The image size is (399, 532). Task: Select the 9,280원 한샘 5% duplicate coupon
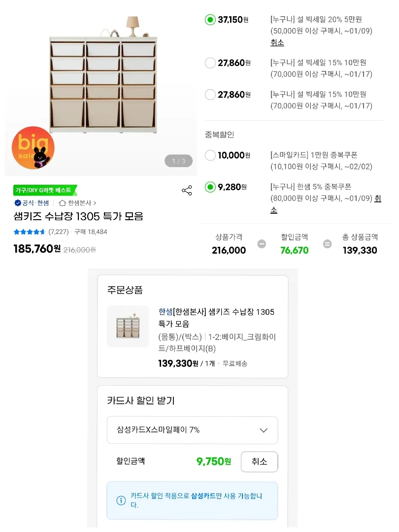210,187
